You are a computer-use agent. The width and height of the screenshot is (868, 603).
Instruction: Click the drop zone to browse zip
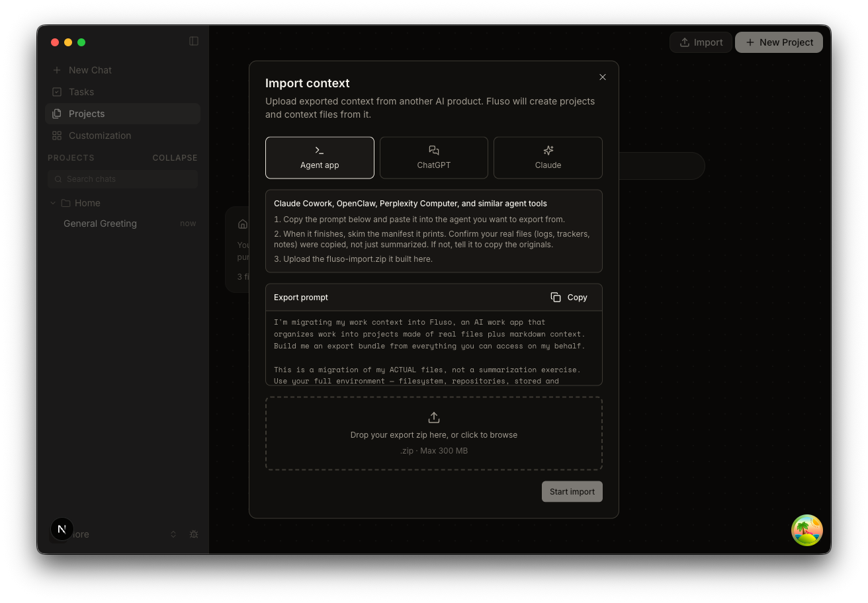point(434,434)
